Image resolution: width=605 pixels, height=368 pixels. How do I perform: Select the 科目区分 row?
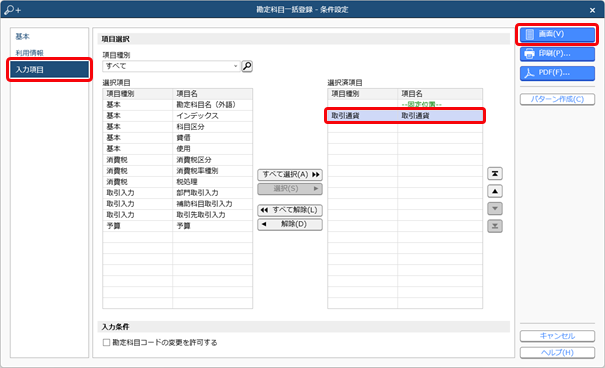point(177,127)
